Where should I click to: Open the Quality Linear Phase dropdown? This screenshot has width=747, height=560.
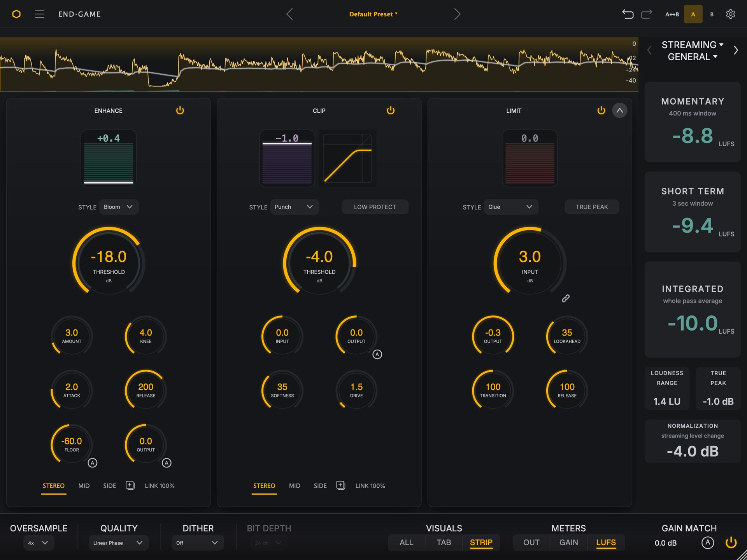[119, 543]
